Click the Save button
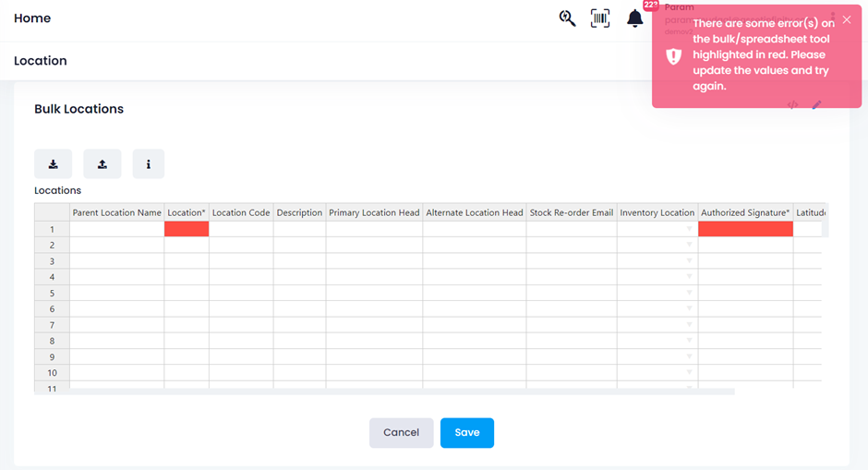Screen dimensions: 868x470 coord(467,433)
